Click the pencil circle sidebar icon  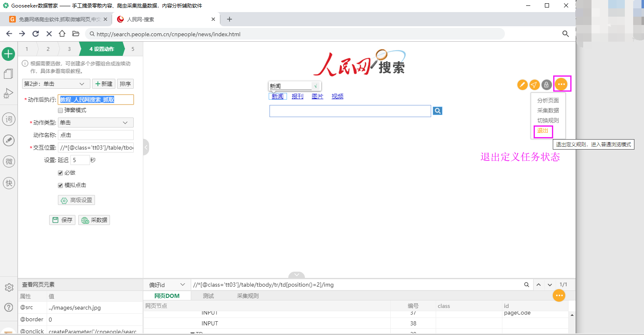(x=9, y=140)
